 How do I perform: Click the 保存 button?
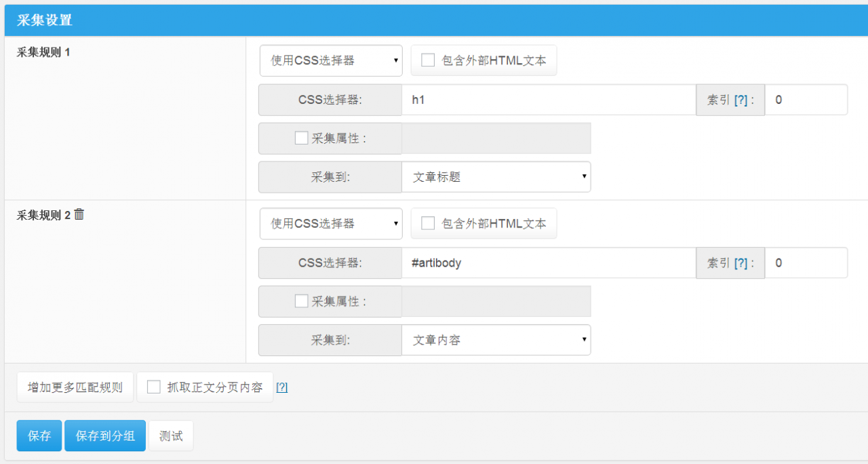point(39,436)
